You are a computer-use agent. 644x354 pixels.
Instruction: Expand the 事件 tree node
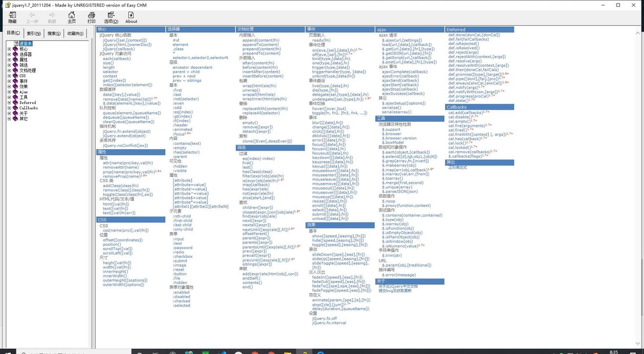tap(9, 81)
